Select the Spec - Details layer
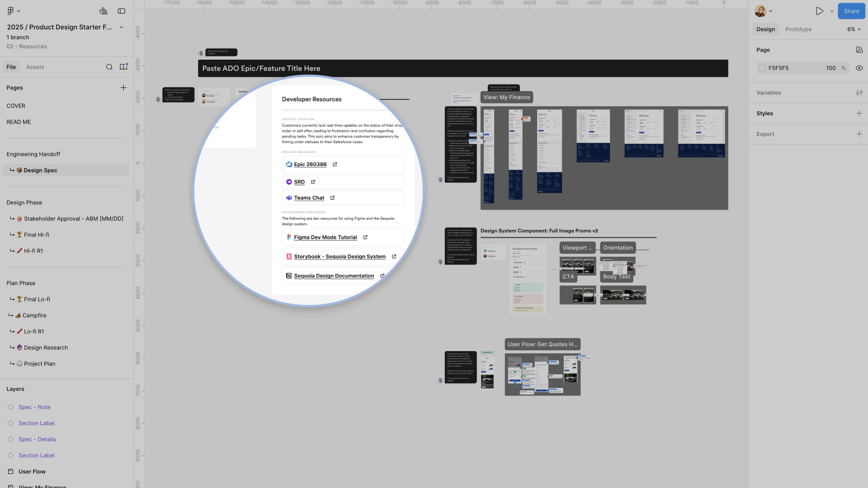 click(37, 439)
